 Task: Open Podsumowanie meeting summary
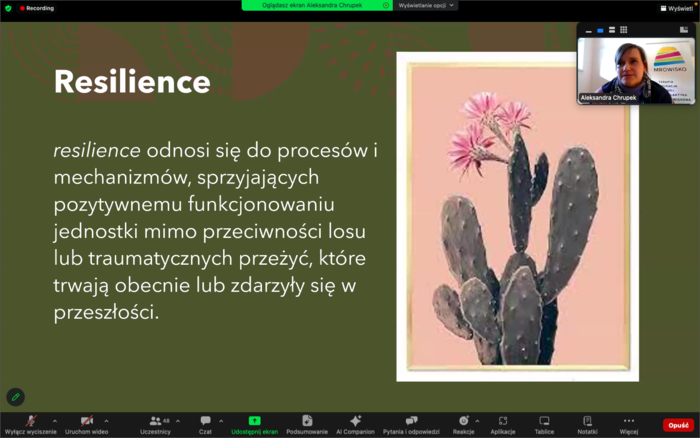pos(307,424)
